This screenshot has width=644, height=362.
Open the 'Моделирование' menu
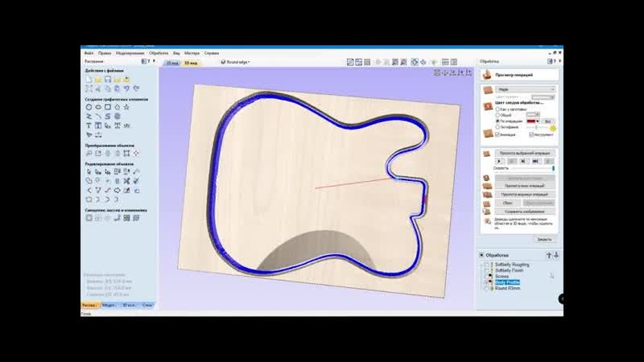[x=130, y=53]
